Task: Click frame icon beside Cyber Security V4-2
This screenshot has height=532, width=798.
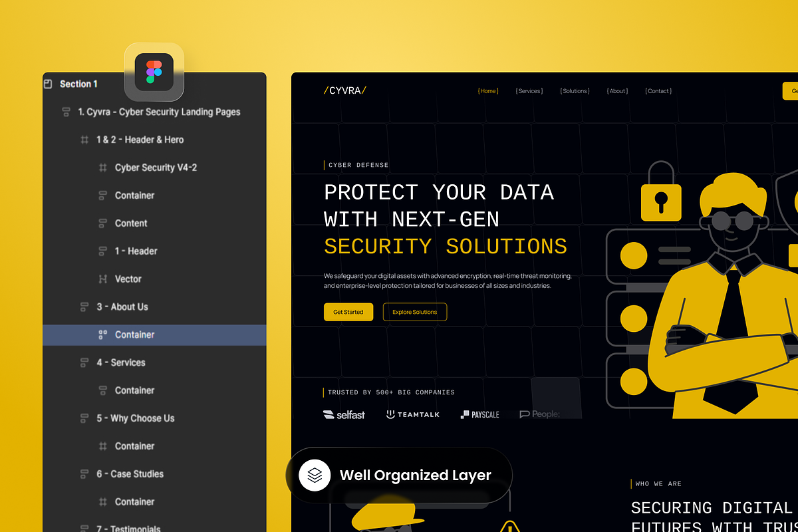Action: pyautogui.click(x=103, y=168)
